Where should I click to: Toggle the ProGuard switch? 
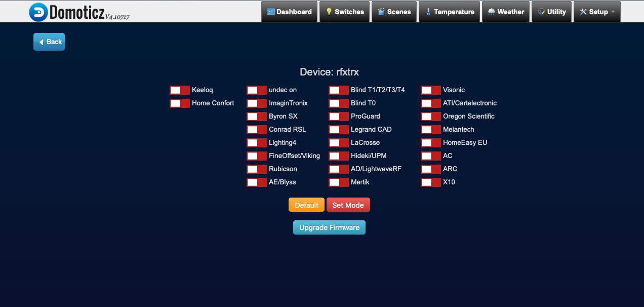[x=339, y=117]
